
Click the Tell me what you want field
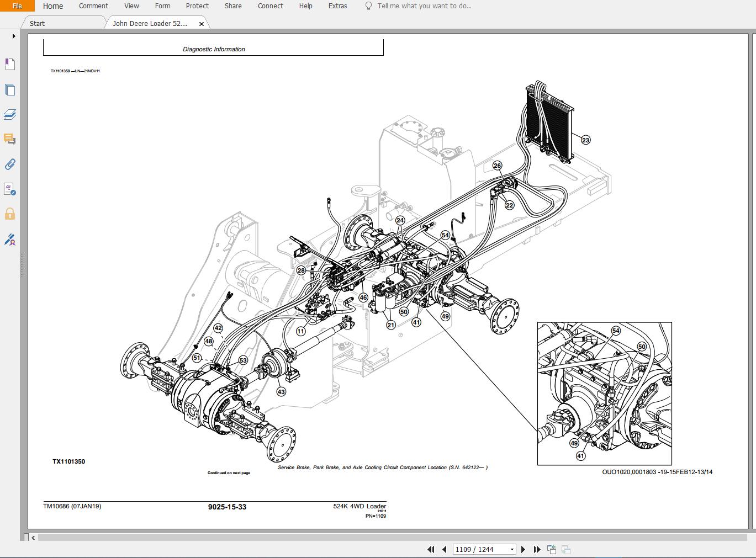[424, 6]
